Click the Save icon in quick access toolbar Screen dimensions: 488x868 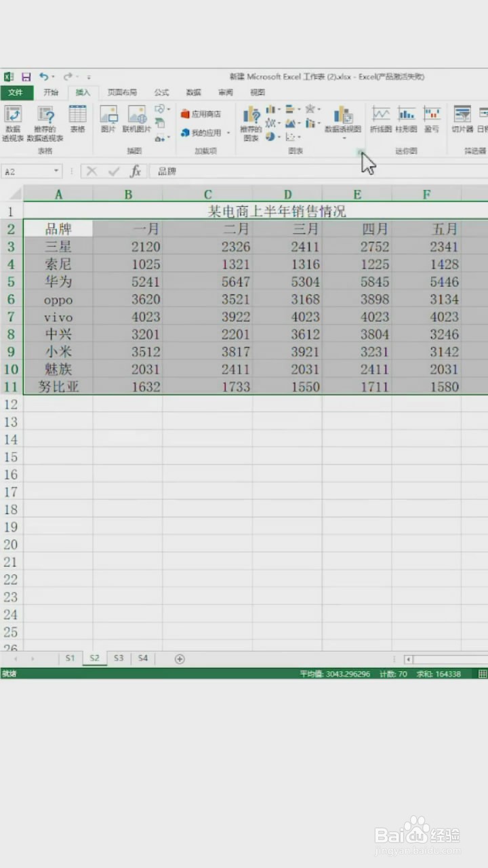click(x=26, y=77)
